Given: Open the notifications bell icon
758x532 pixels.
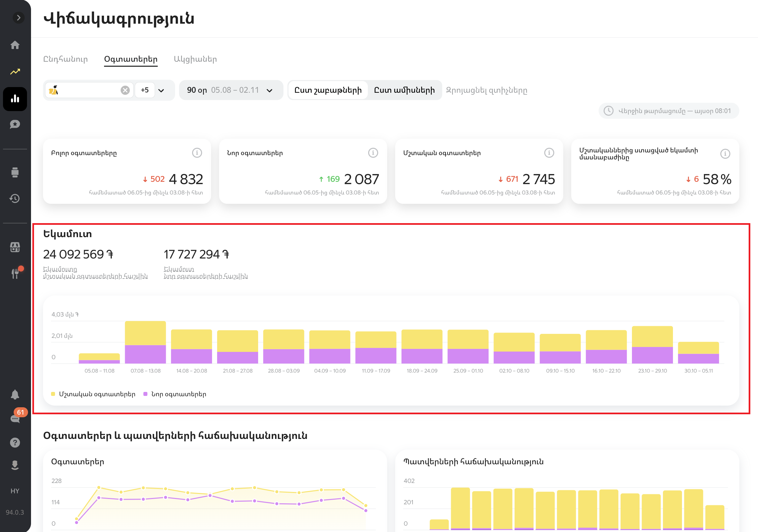Looking at the screenshot, I should pyautogui.click(x=15, y=395).
